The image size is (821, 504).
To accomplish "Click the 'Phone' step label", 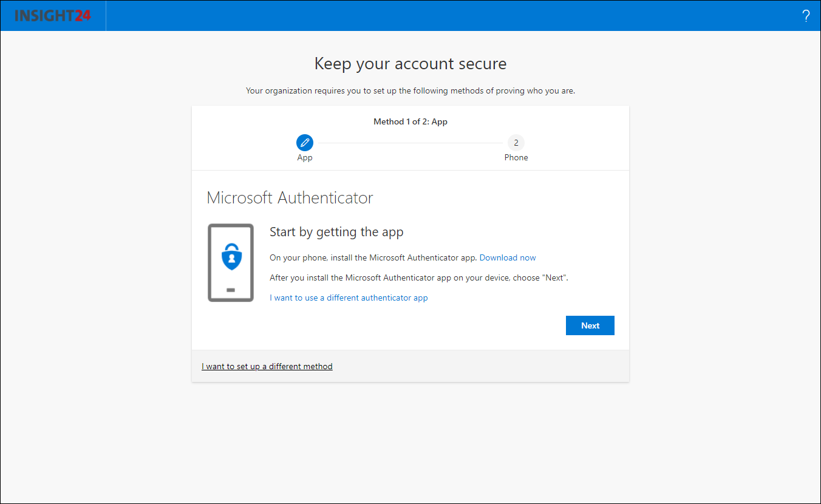I will pos(516,157).
